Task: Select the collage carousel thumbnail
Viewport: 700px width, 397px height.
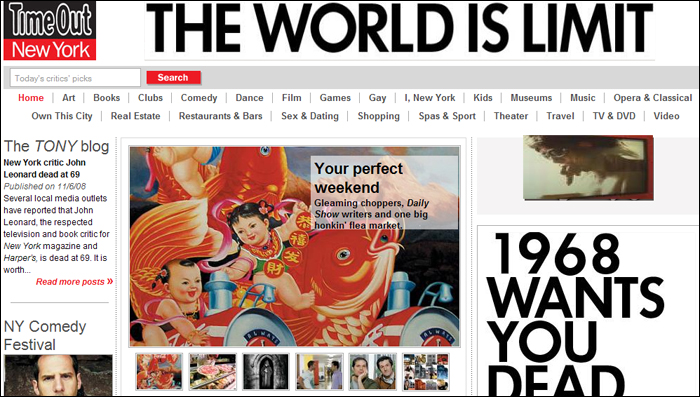Action: [x=426, y=372]
